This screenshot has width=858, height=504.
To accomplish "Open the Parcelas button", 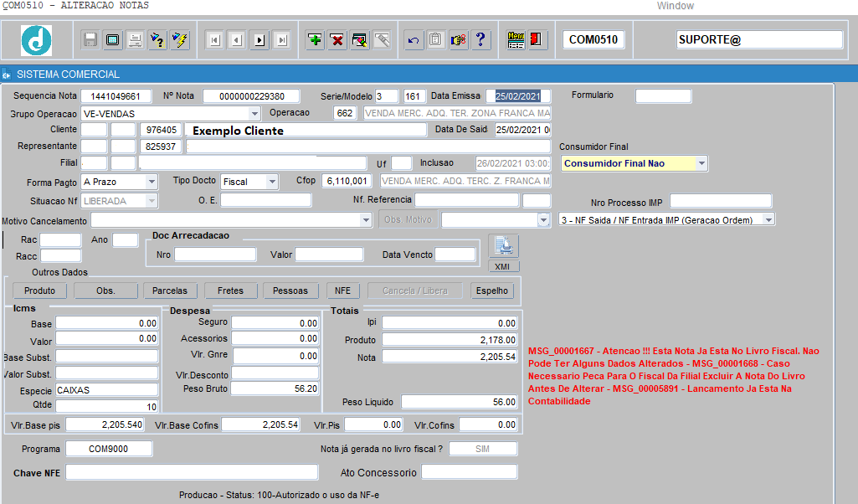I will 170,291.
